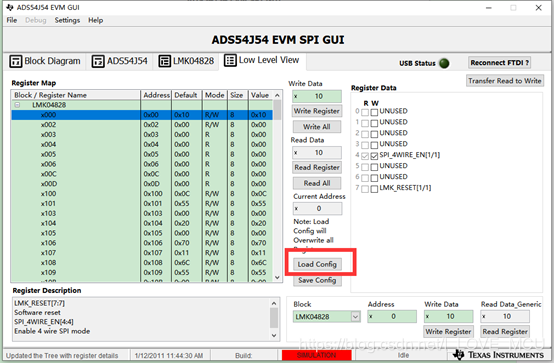Viewport: 554px width, 363px height.
Task: Open the Help menu
Action: 95,20
